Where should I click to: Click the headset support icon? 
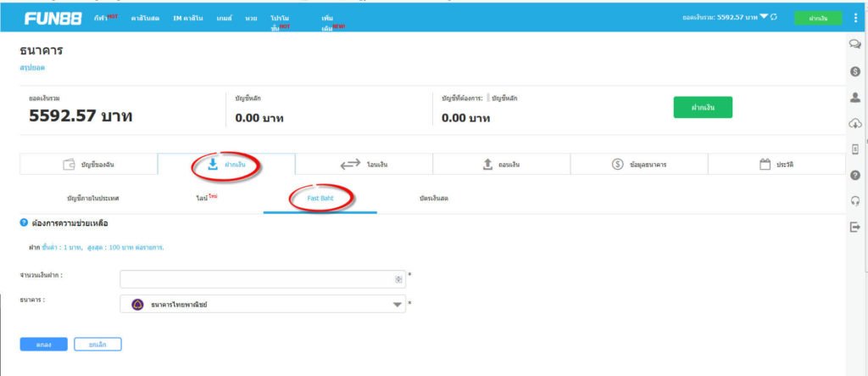(854, 201)
